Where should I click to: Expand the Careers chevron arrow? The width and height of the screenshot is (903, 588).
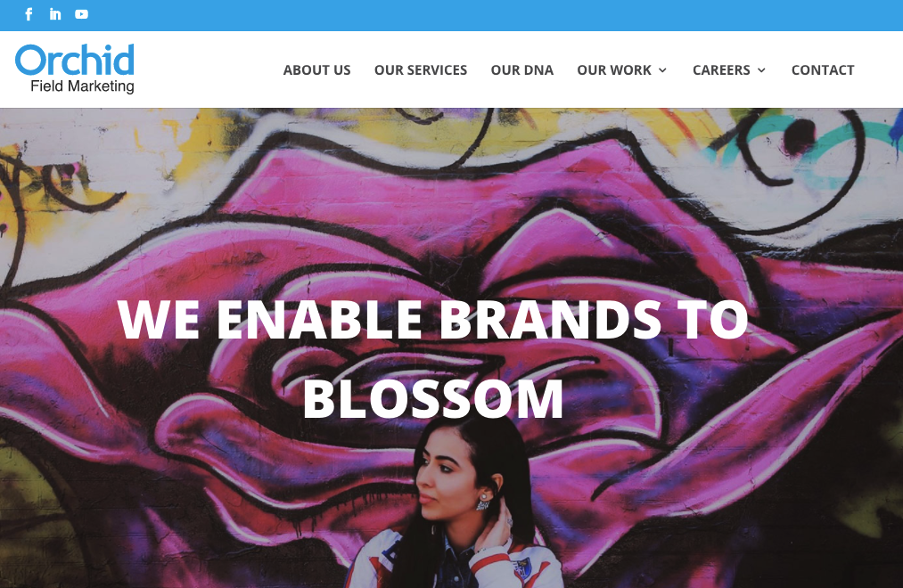(x=761, y=70)
